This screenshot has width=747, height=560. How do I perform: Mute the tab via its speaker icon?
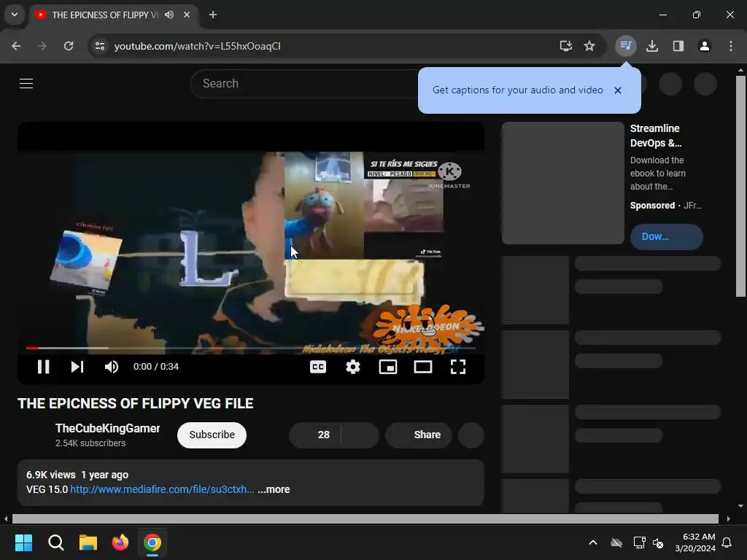169,15
